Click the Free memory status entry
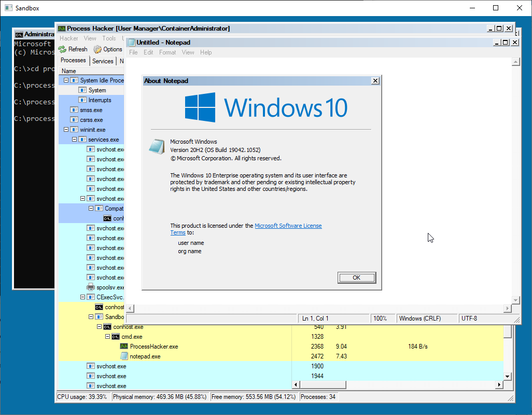The height and width of the screenshot is (415, 532). pyautogui.click(x=254, y=397)
